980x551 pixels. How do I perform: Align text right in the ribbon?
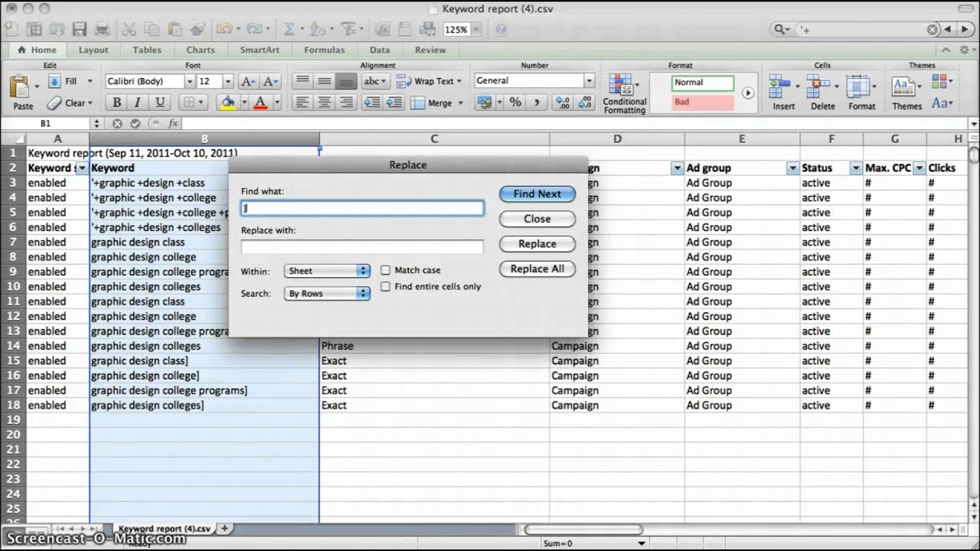(347, 103)
